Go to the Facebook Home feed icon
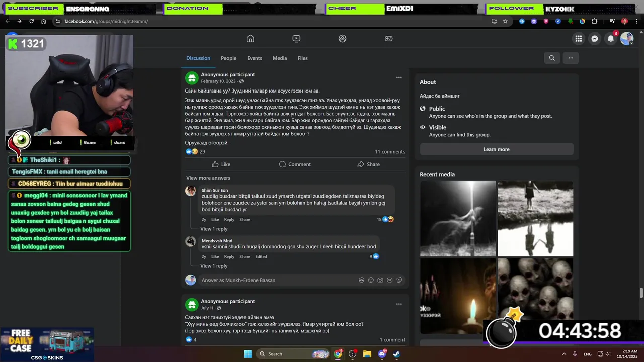The width and height of the screenshot is (644, 362). pos(250,39)
